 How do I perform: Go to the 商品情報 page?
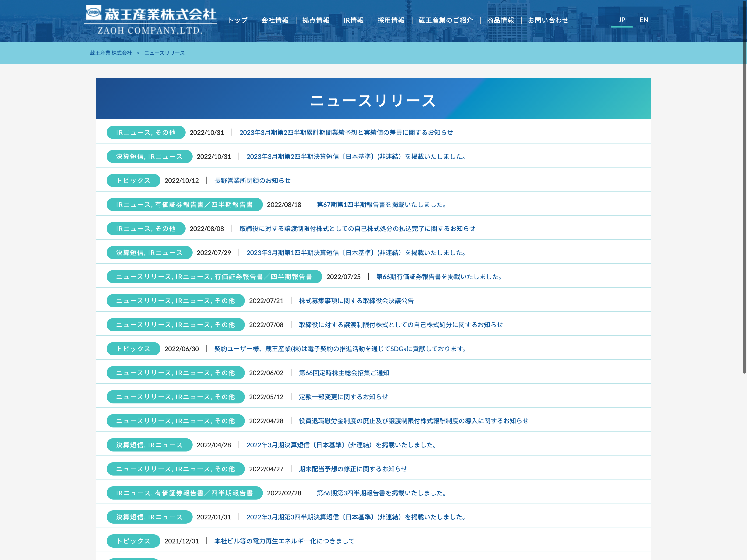click(x=500, y=20)
